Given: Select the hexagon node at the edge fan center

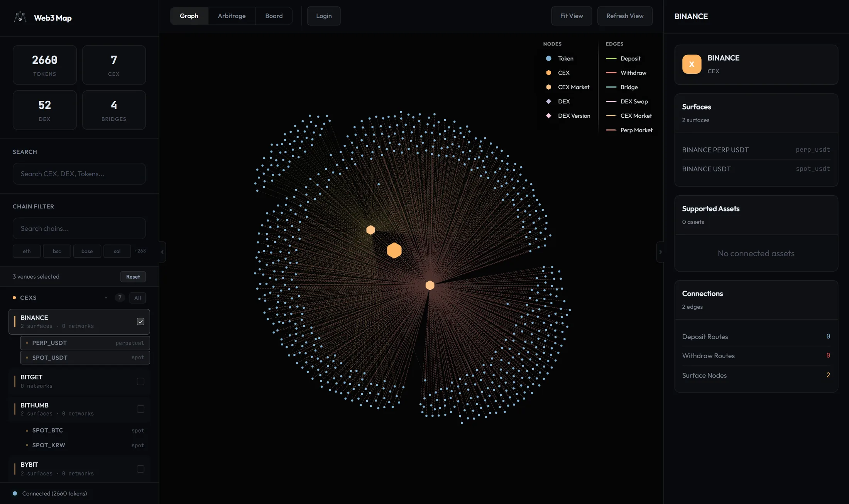Looking at the screenshot, I should 430,285.
